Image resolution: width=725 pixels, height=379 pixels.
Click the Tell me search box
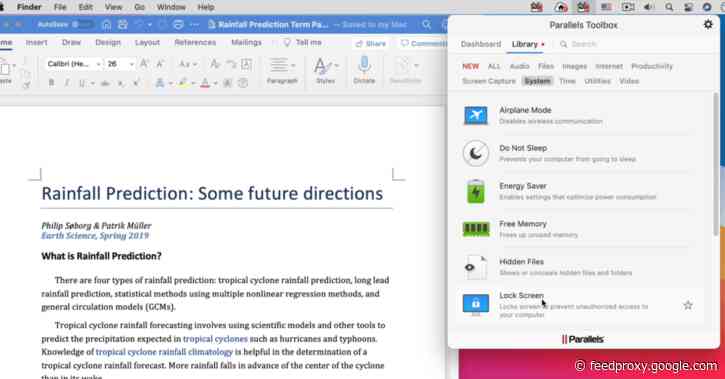pos(303,43)
